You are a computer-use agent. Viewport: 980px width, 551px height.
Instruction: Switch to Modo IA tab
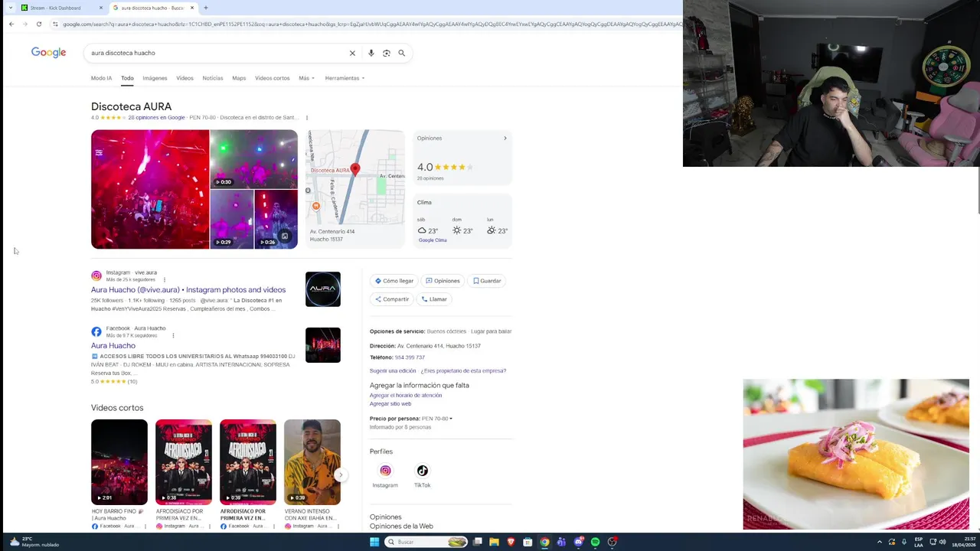(x=101, y=78)
